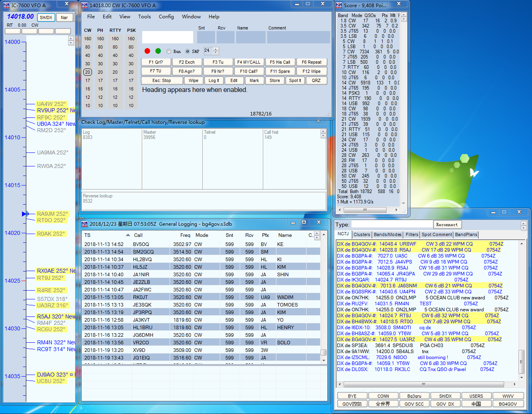The width and height of the screenshot is (532, 414).
Task: Select the circled CW 20 band button
Action: [x=88, y=72]
